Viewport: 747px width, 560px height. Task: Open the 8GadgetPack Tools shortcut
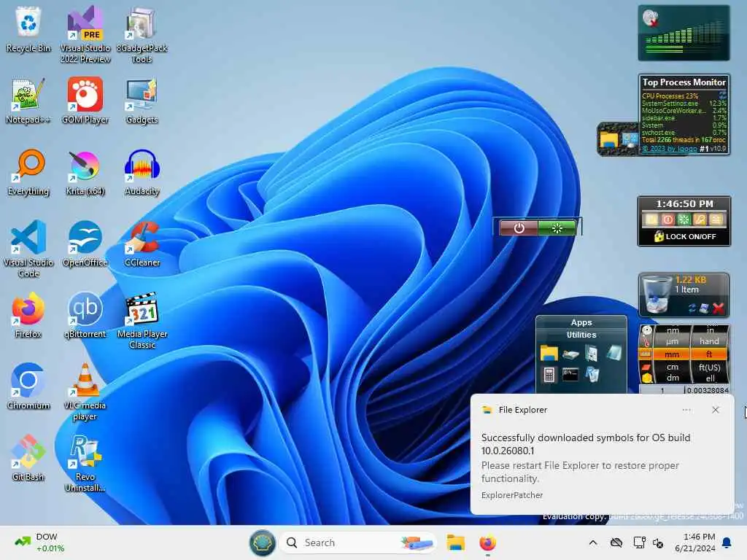(x=142, y=34)
